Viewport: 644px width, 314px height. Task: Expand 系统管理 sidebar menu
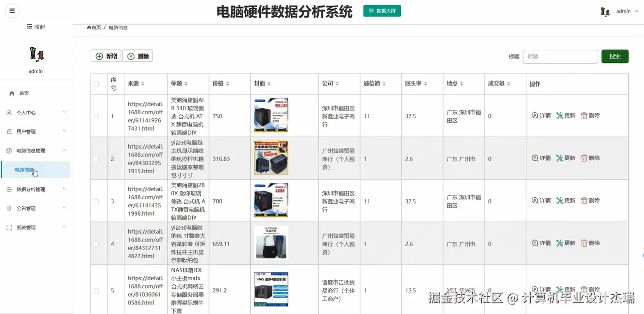(x=36, y=227)
